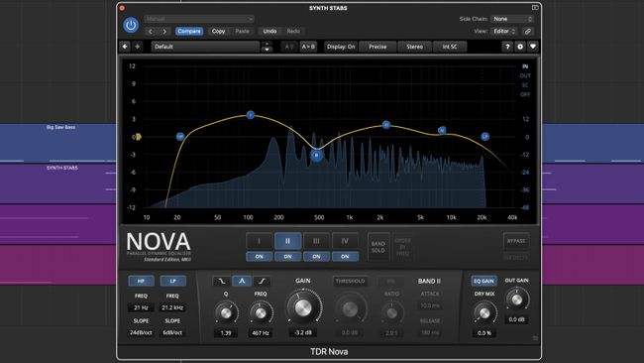This screenshot has height=363, width=644.
Task: Open the 24dB/oct slope selector
Action: tap(141, 332)
